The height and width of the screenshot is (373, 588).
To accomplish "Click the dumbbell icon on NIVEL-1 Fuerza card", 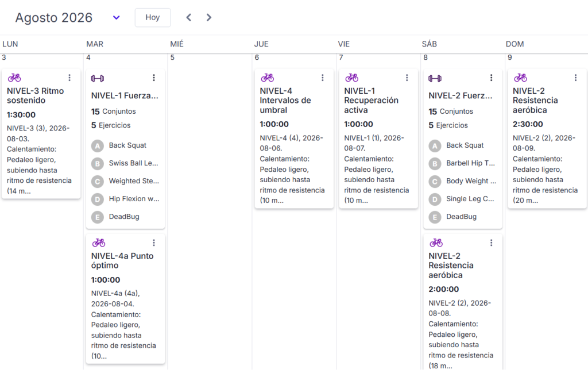I will pyautogui.click(x=98, y=78).
